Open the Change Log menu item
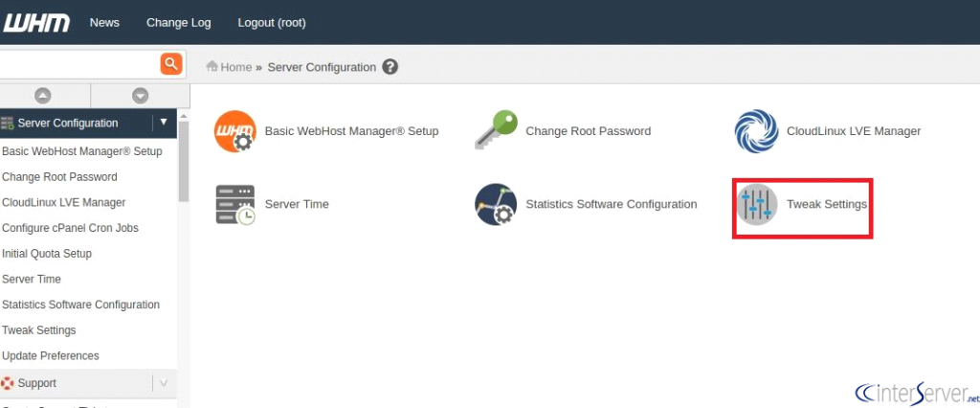Viewport: 980px width, 408px height. tap(179, 23)
